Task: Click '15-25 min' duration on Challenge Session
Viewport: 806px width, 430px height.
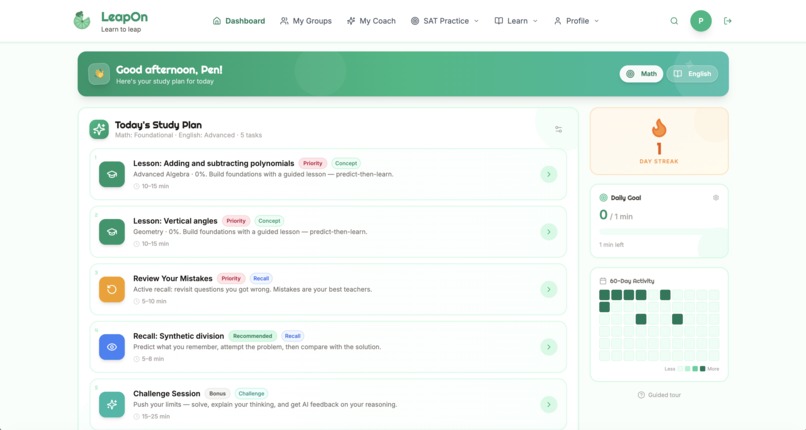Action: pos(156,417)
